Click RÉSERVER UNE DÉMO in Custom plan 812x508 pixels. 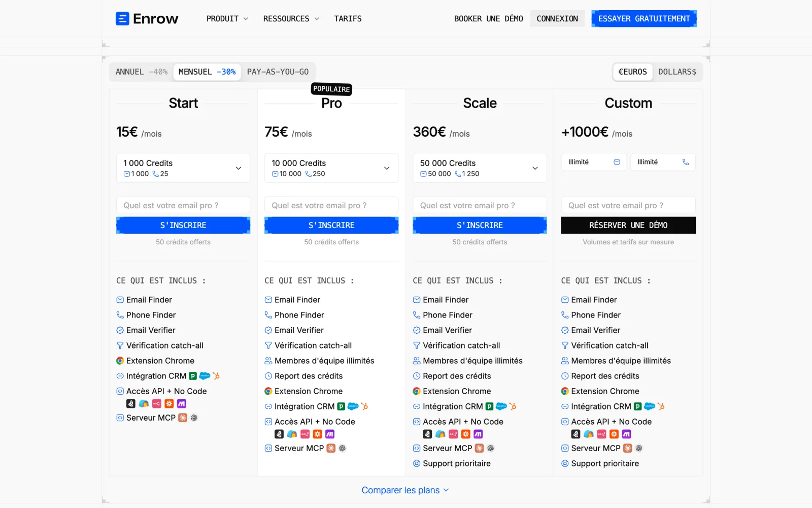(628, 225)
